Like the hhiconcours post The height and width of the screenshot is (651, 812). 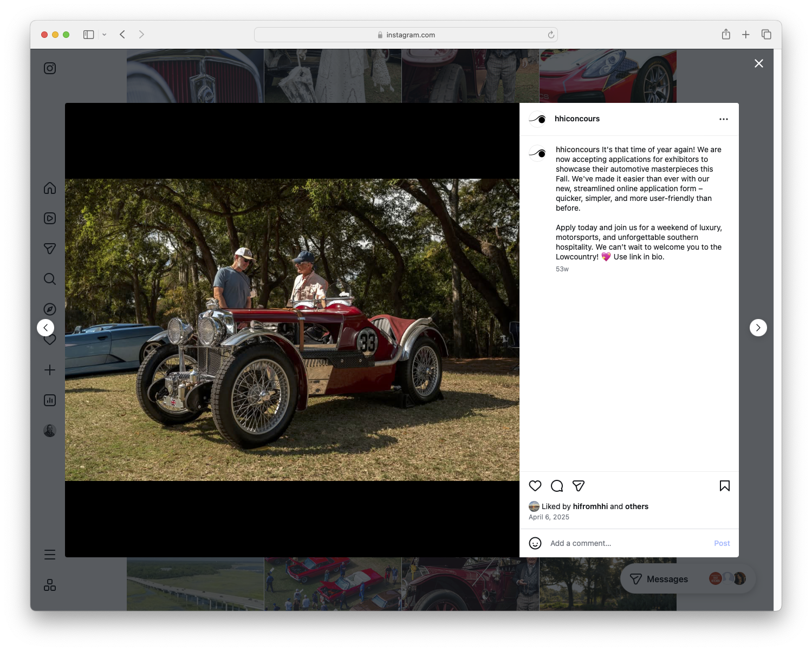pos(535,486)
